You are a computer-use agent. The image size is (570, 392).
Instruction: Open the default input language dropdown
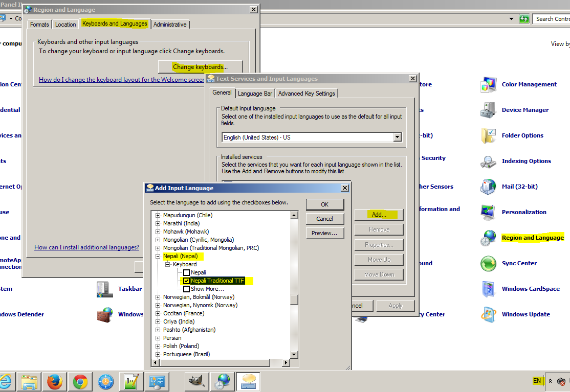click(x=398, y=137)
